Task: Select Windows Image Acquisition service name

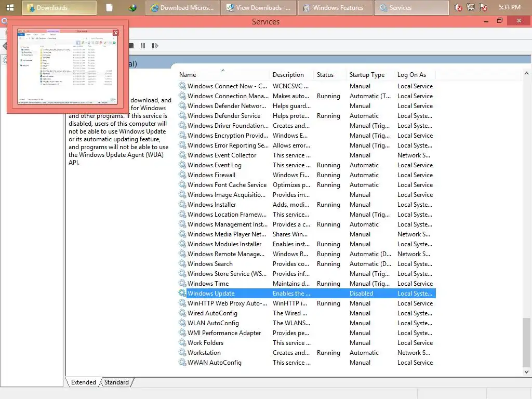Action: tap(227, 195)
